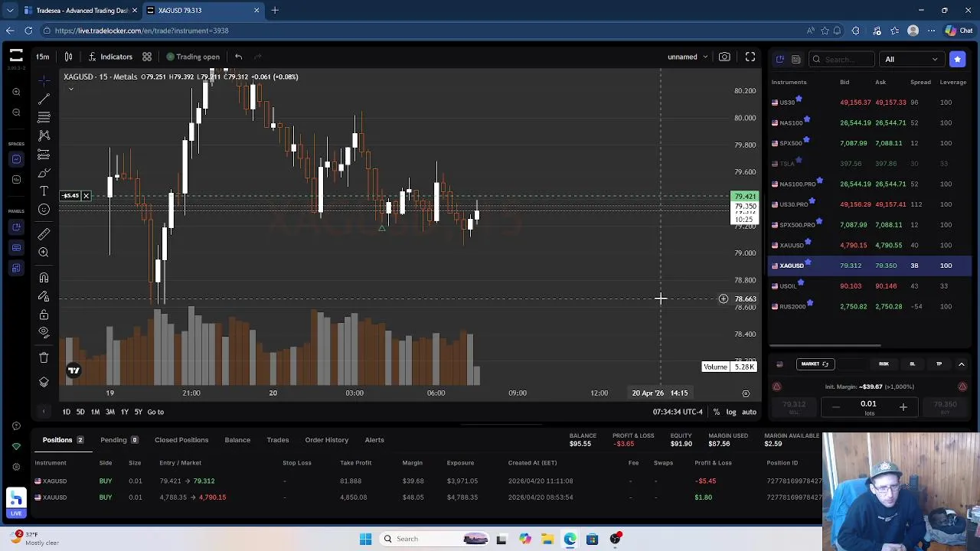Click the plus icon at price 78.663
Screen dimensions: 980x551
[x=723, y=298]
